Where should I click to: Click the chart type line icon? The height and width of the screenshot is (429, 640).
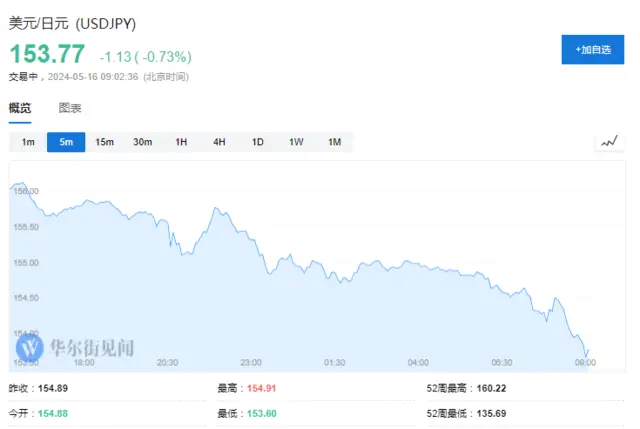click(609, 142)
